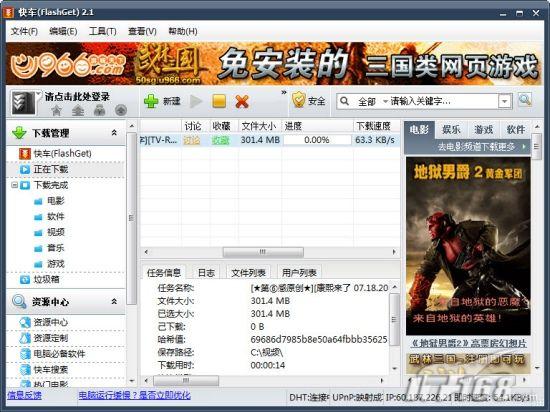
Task: Expand the toolbar overflow chevron
Action: [x=283, y=92]
